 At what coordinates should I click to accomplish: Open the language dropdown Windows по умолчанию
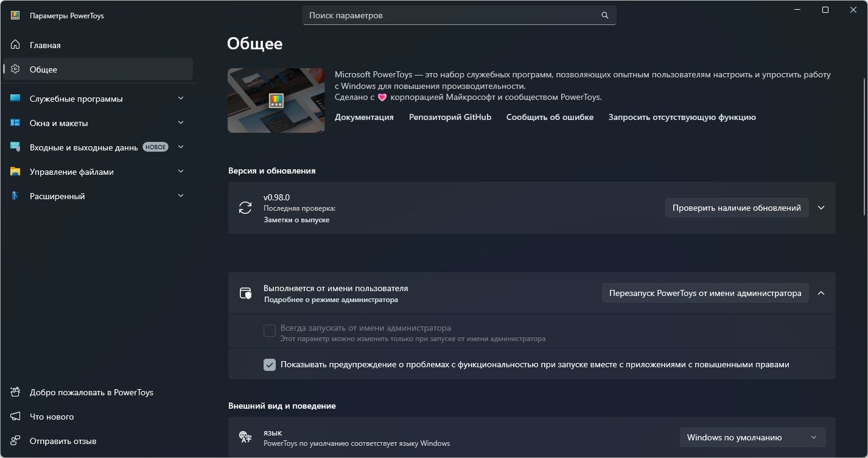pyautogui.click(x=752, y=437)
